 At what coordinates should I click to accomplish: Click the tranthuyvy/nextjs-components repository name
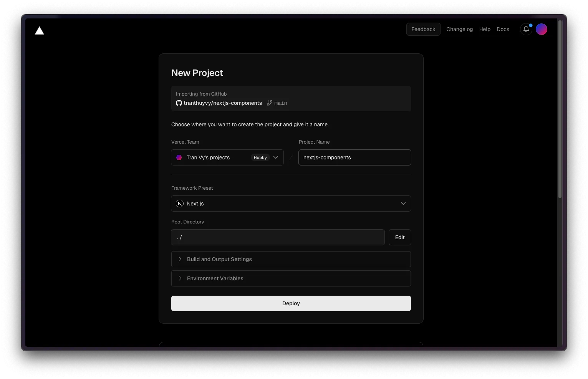click(x=223, y=103)
